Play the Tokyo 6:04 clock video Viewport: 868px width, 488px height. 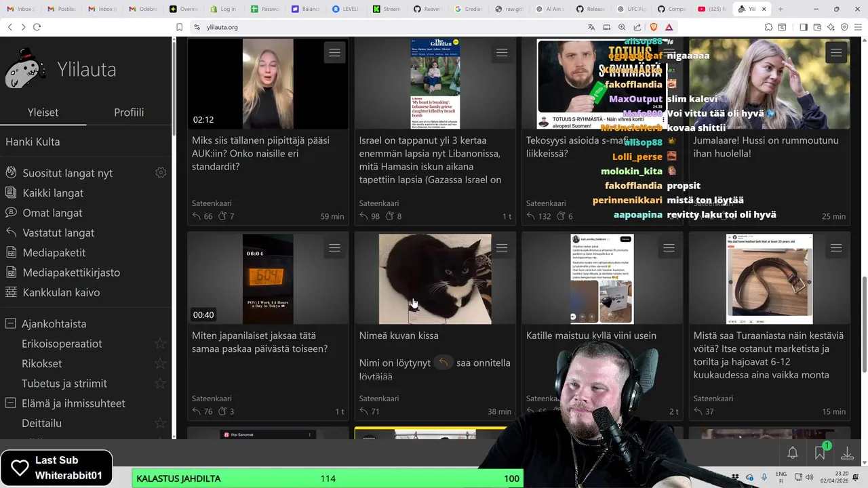click(268, 279)
